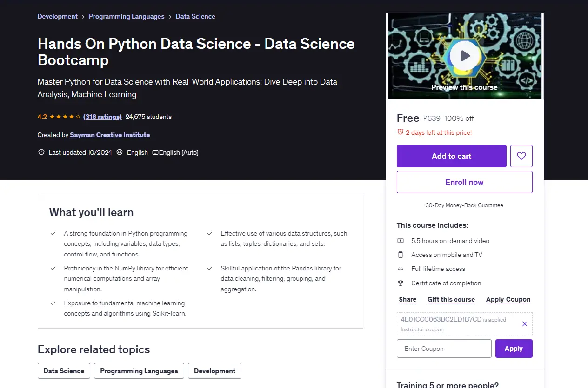Play the course preview video
This screenshot has height=388, width=588.
465,56
